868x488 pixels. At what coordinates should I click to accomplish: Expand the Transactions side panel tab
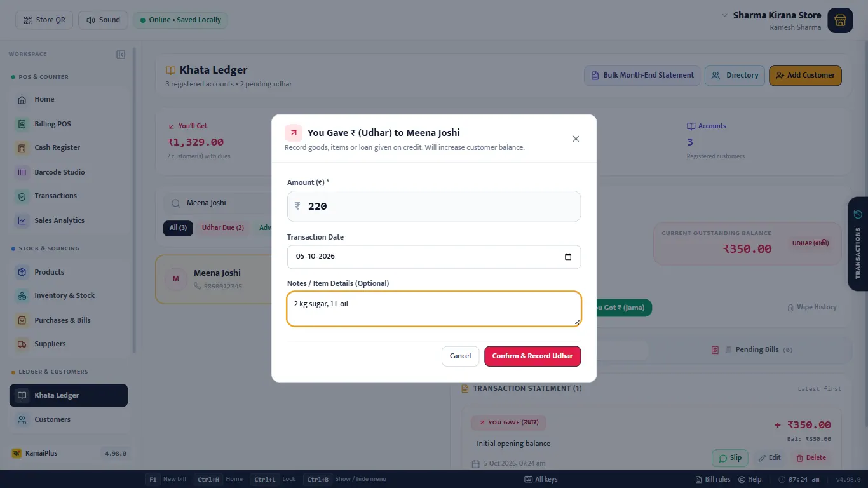(x=858, y=244)
